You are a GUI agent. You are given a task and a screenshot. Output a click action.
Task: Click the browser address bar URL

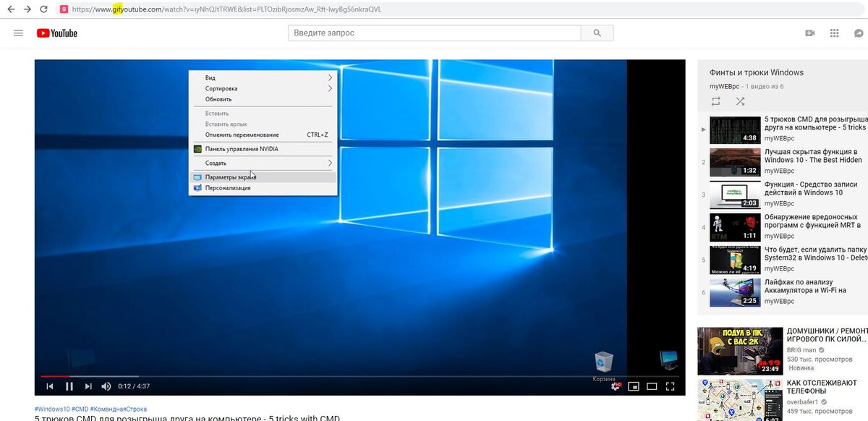tap(226, 9)
